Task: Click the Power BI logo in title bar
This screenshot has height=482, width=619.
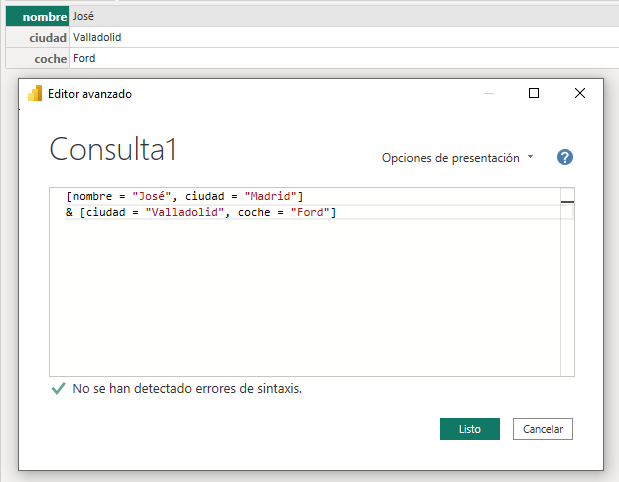Action: 35,94
